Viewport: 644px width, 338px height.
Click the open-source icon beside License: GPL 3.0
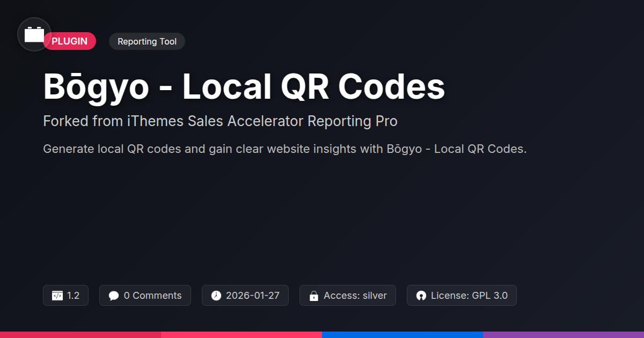pos(421,296)
